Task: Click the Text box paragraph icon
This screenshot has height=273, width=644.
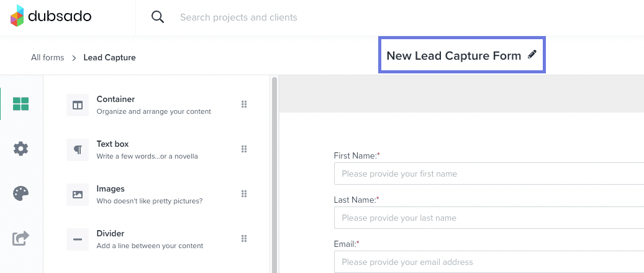Action: (78, 150)
